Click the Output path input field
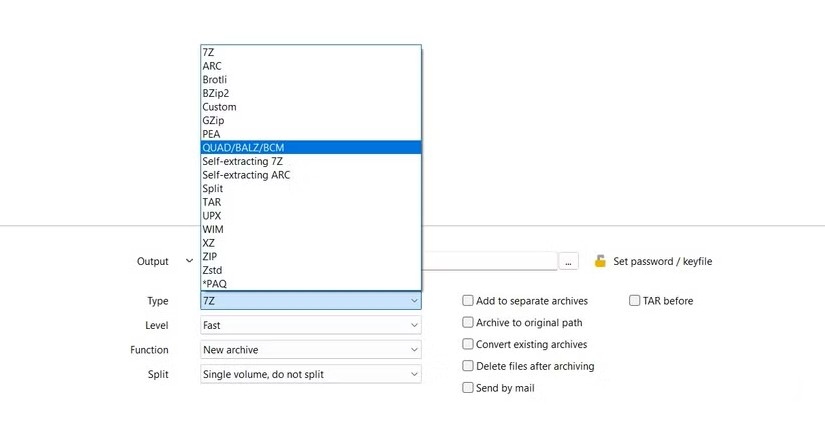The height and width of the screenshot is (421, 825). coord(489,261)
